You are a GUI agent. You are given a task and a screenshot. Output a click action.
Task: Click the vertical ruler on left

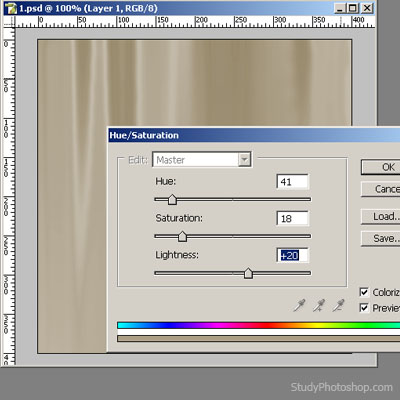[x=9, y=197]
